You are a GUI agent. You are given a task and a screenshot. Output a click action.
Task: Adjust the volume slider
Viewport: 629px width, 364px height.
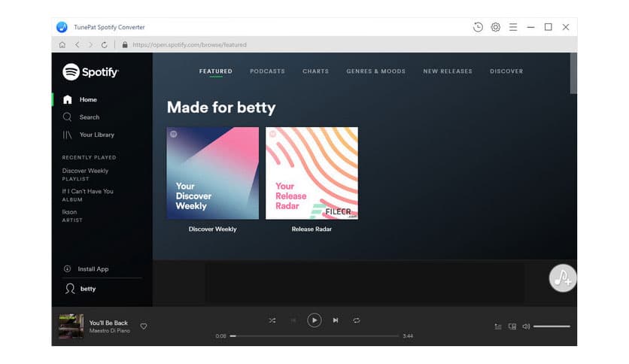click(552, 326)
